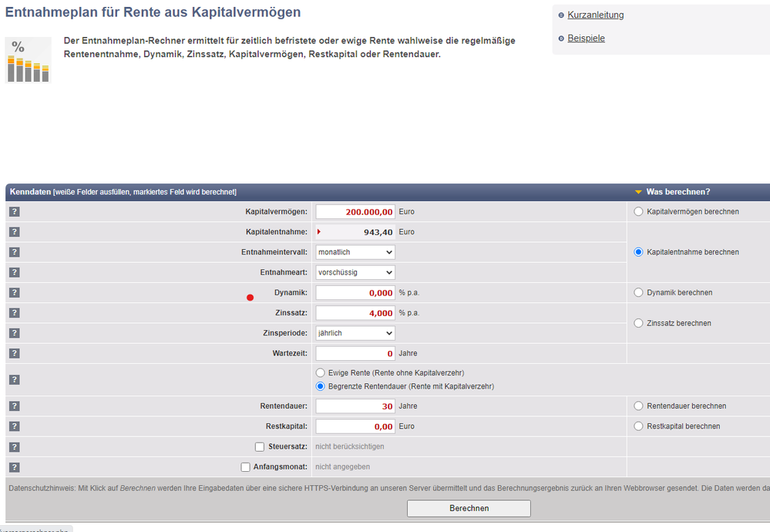The width and height of the screenshot is (770, 532).
Task: Click the Kapitalvermögen input field
Action: [x=355, y=212]
